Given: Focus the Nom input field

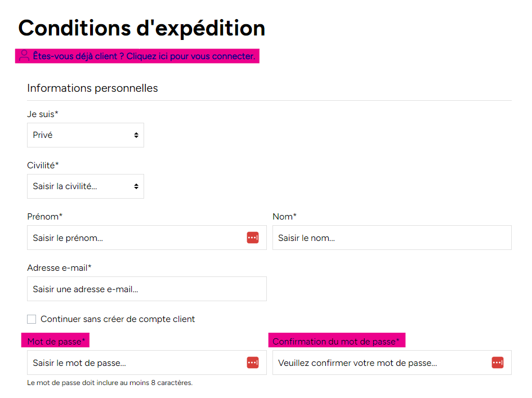Looking at the screenshot, I should pyautogui.click(x=392, y=238).
